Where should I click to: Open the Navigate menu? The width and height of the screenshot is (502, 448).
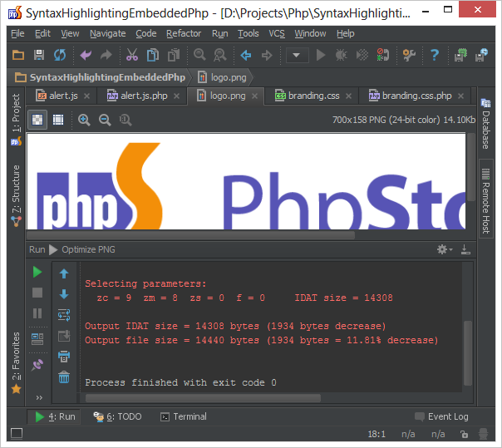(x=107, y=33)
